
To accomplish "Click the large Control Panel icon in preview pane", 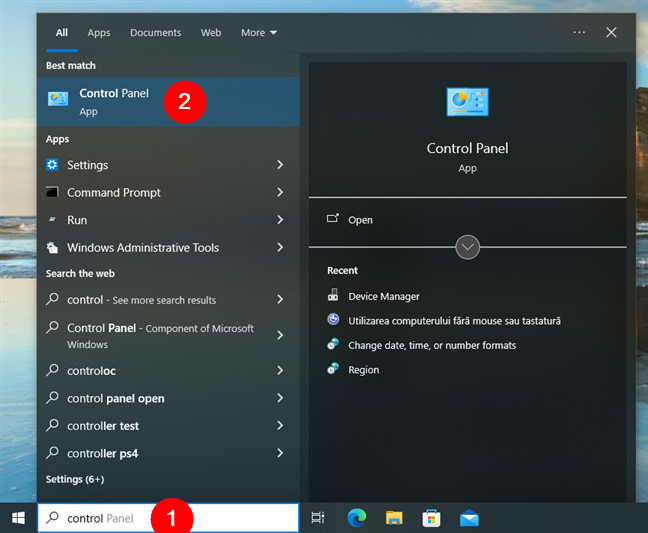I will [467, 102].
